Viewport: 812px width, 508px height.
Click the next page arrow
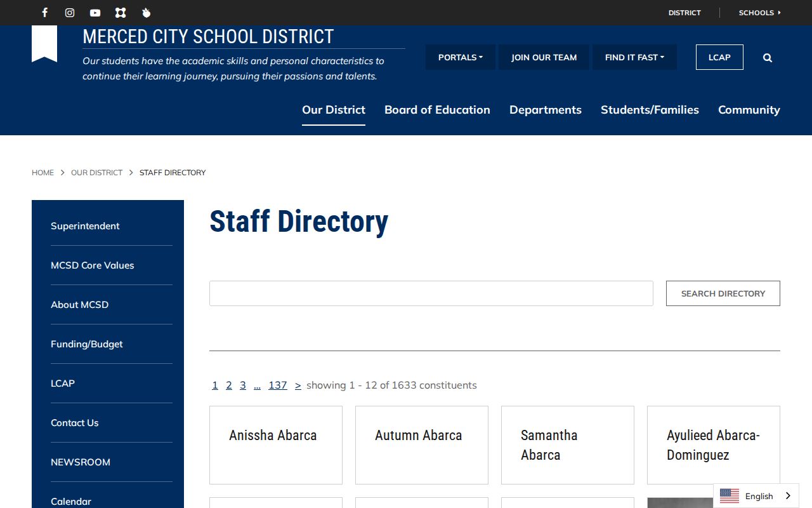click(x=298, y=385)
